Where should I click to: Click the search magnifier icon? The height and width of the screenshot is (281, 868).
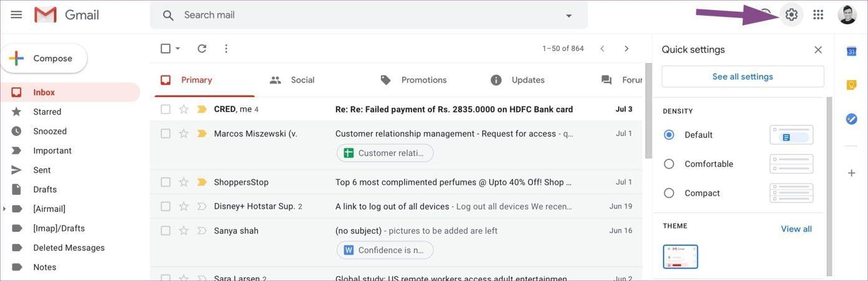(x=168, y=16)
